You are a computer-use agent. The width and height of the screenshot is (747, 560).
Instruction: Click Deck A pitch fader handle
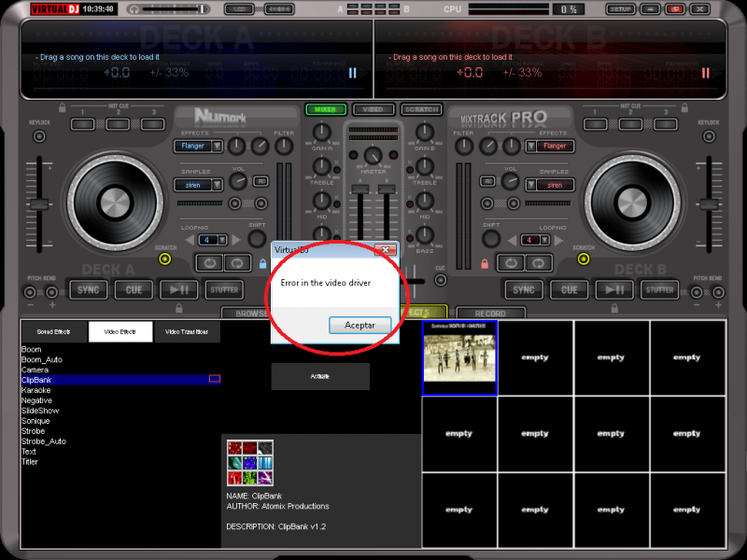(x=39, y=204)
